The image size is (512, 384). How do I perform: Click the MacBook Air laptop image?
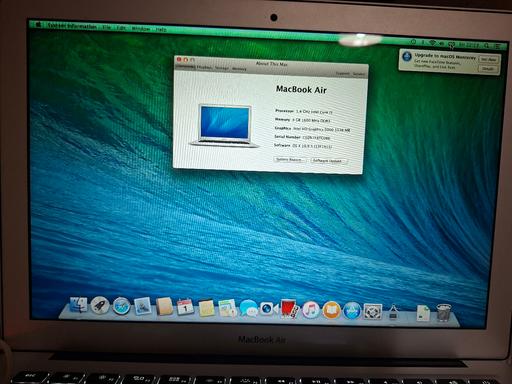pos(225,125)
